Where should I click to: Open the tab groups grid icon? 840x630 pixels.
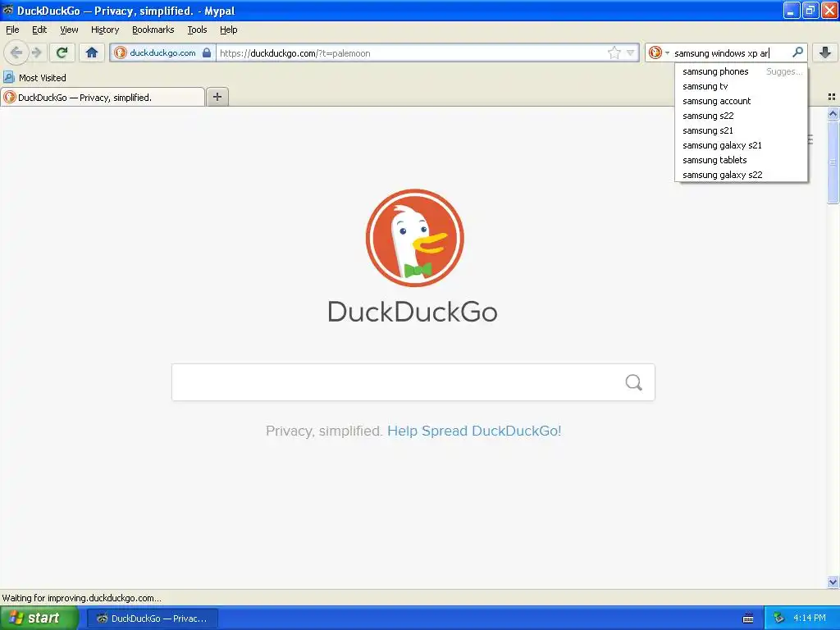pyautogui.click(x=832, y=97)
